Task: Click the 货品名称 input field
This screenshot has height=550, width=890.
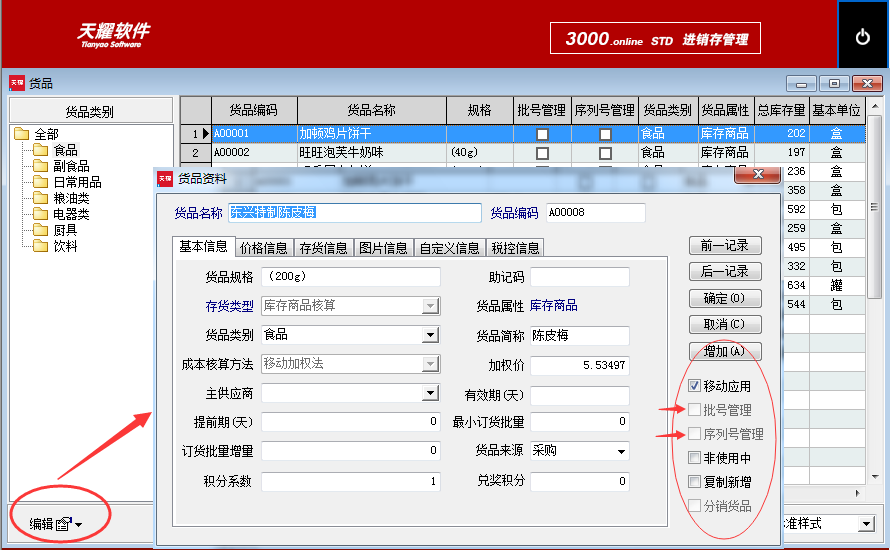Action: tap(355, 213)
